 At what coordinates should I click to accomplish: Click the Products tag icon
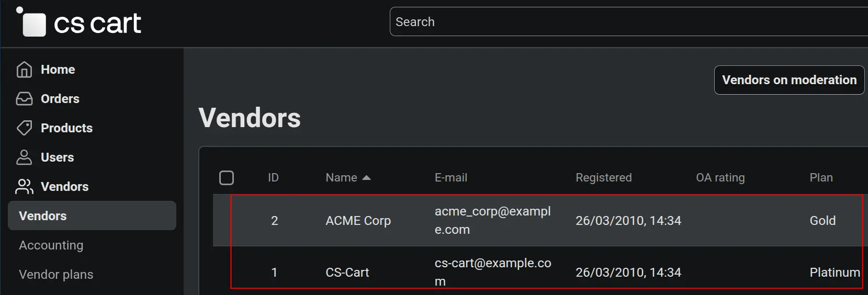click(x=24, y=128)
